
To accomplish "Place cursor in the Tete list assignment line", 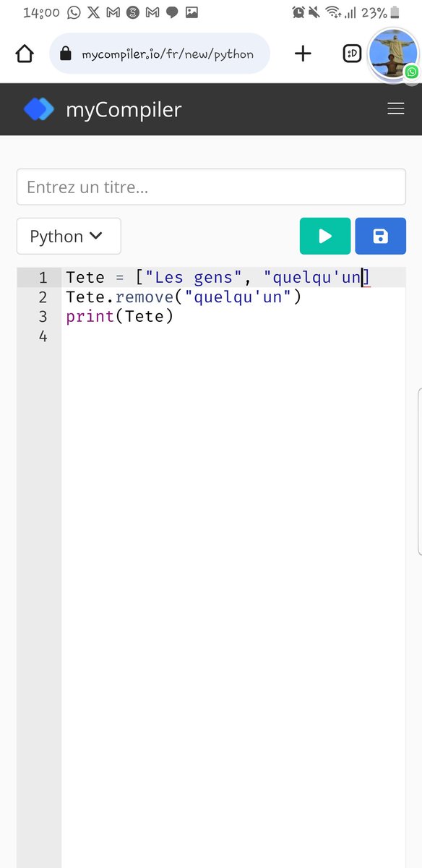I will (218, 278).
